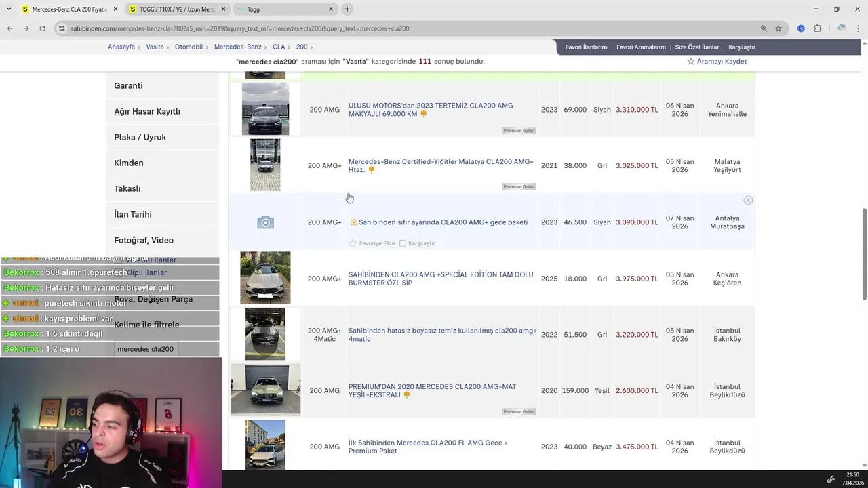Screen dimensions: 868x488
Task: Open the page zoom magnifier icon
Action: [764, 28]
